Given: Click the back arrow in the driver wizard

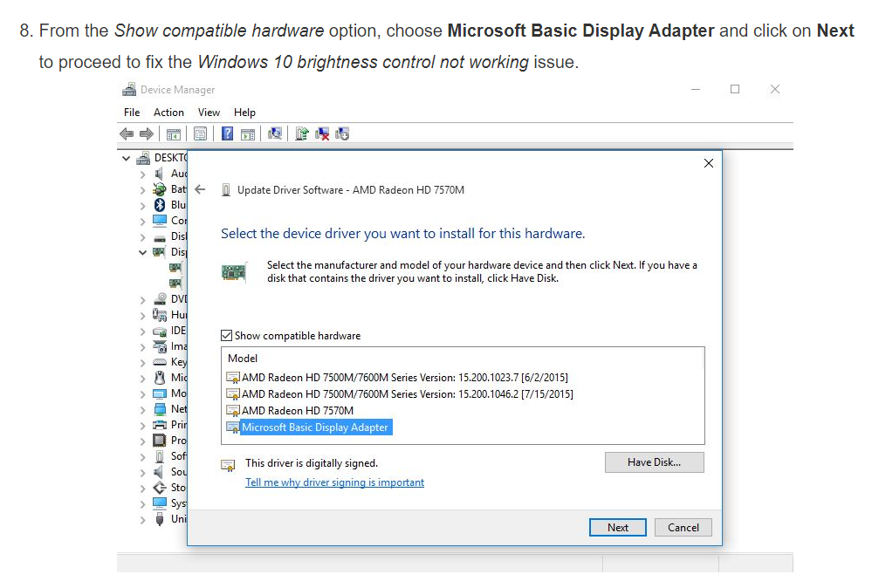Looking at the screenshot, I should click(201, 188).
